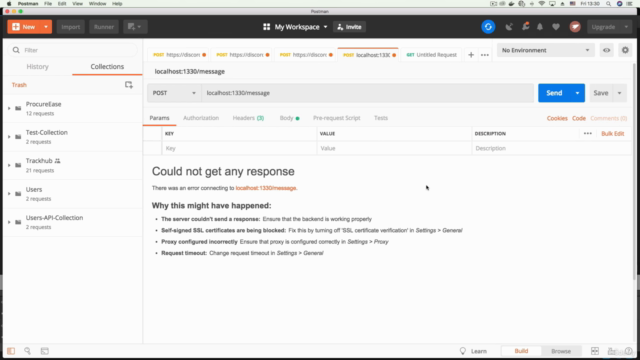This screenshot has height=360, width=640.
Task: Open the Headers (3) tab
Action: point(248,118)
